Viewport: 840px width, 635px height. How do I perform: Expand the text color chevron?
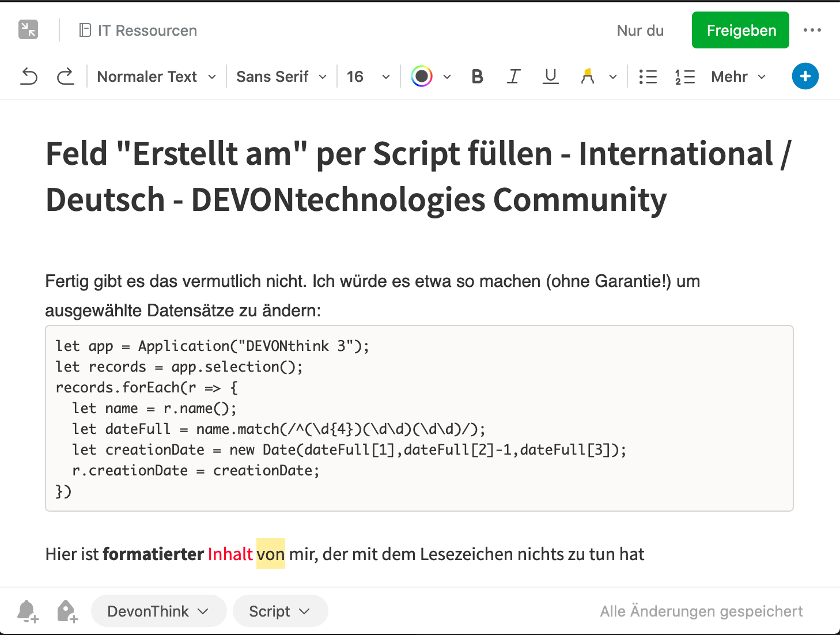(447, 77)
